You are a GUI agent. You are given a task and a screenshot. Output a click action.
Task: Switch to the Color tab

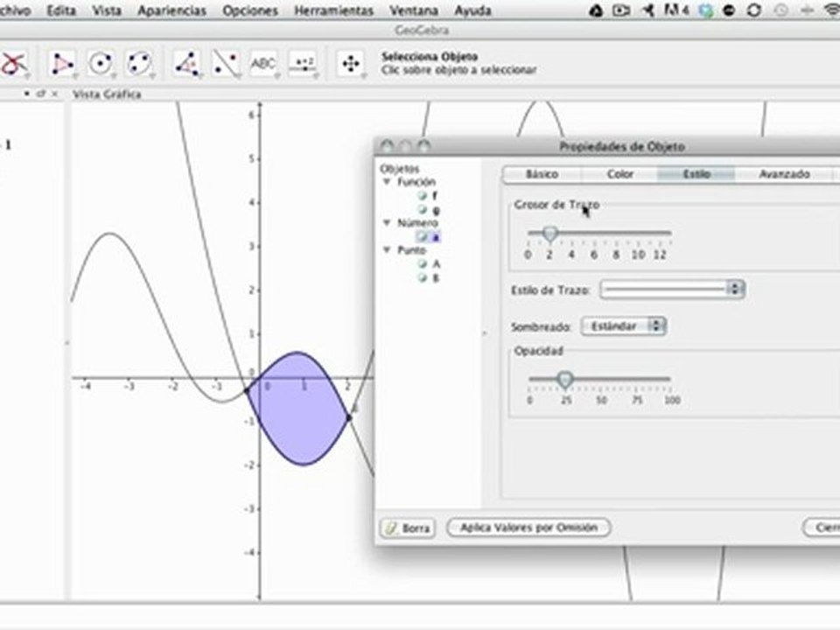tap(619, 174)
